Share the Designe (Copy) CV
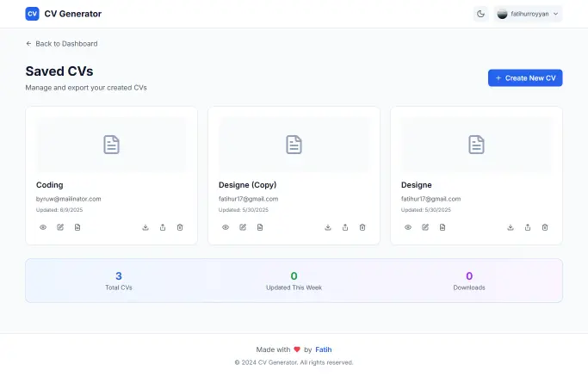The height and width of the screenshot is (377, 588). click(x=345, y=227)
